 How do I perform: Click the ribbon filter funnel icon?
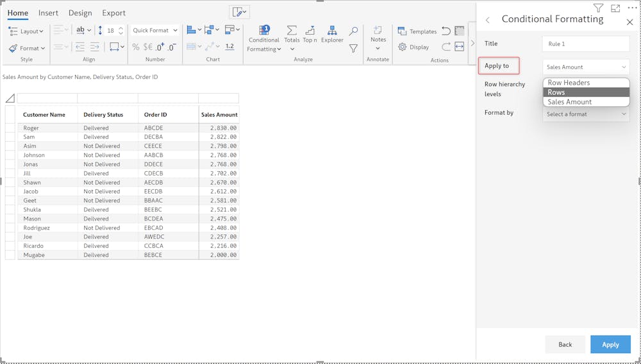(x=353, y=48)
